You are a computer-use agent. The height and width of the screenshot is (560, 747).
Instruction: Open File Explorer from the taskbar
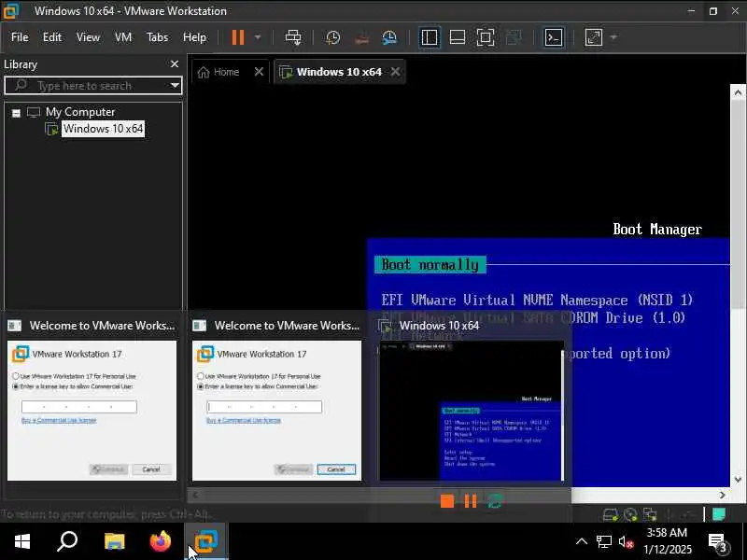tap(114, 541)
